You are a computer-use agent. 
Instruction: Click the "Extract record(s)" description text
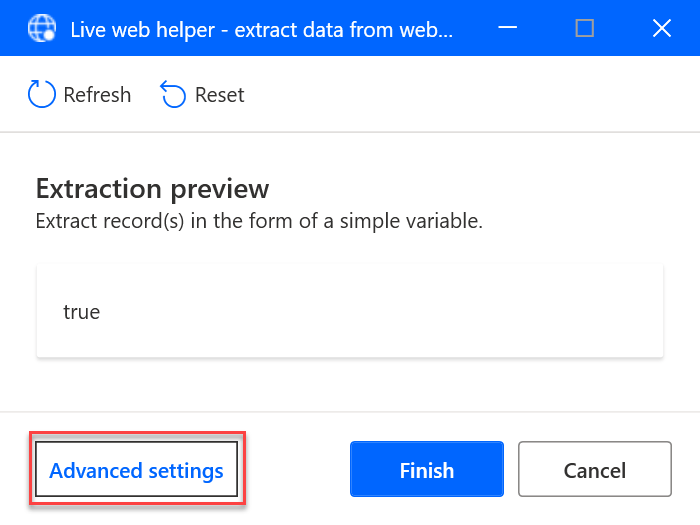[x=259, y=221]
